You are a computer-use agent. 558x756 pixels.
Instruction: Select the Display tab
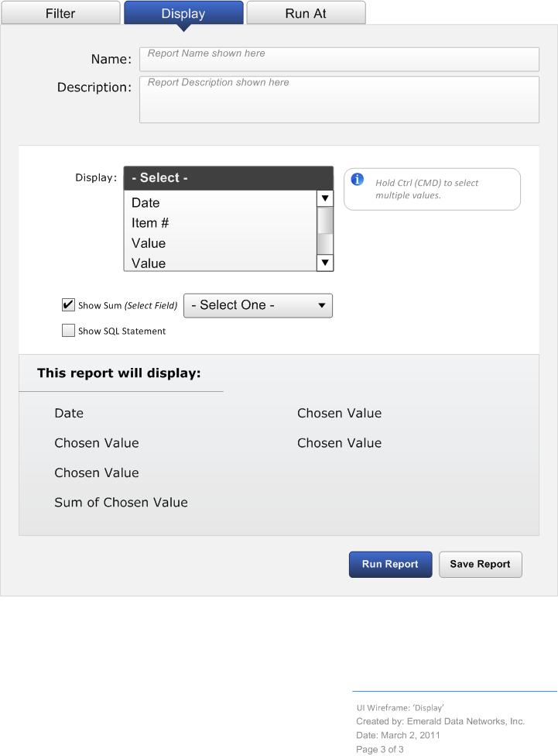pos(183,13)
